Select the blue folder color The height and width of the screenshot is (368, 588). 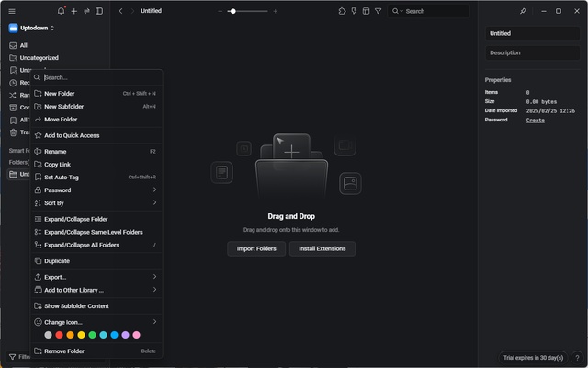pyautogui.click(x=114, y=335)
